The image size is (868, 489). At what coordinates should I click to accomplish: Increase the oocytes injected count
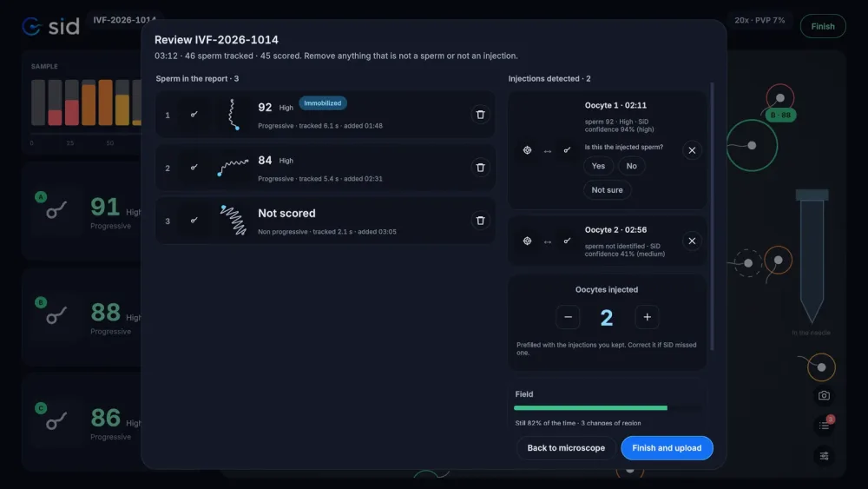click(x=648, y=317)
